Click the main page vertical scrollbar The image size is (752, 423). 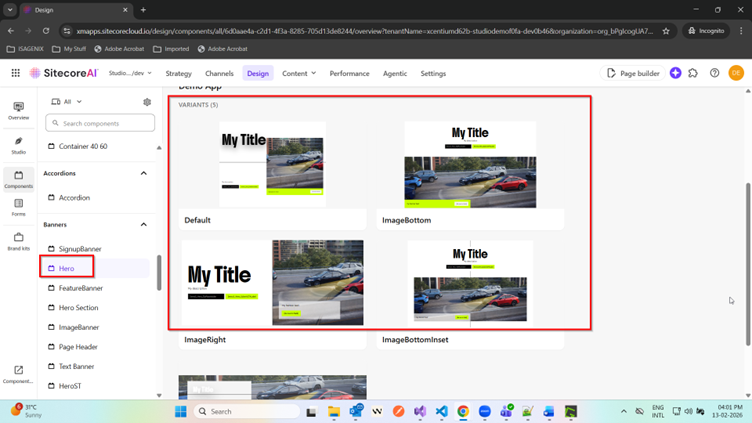748,264
